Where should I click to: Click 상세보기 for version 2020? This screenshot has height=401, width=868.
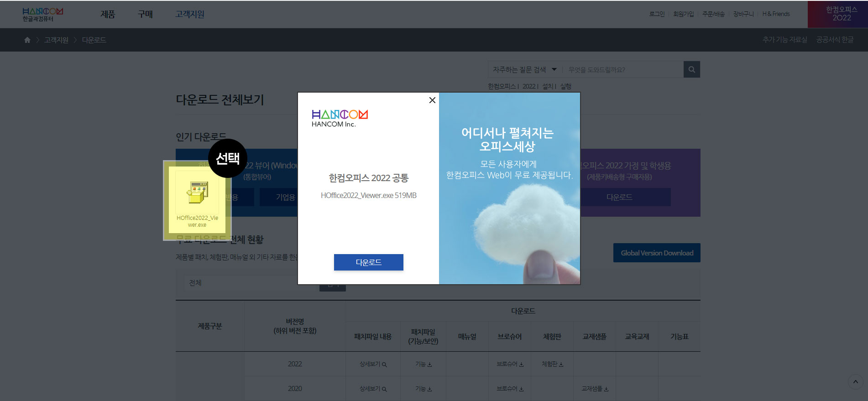(373, 389)
